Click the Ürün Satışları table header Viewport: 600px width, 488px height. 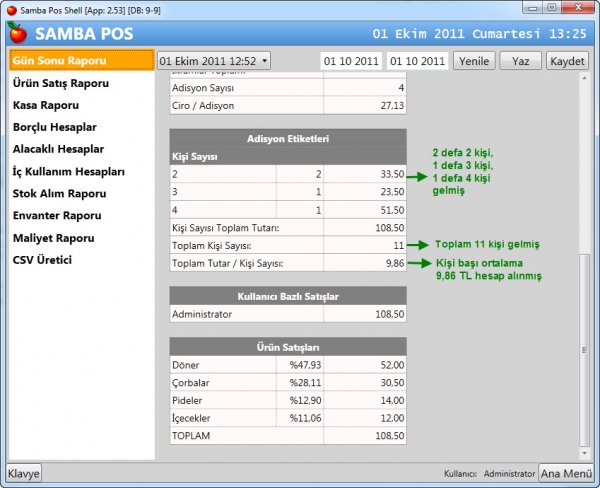288,347
